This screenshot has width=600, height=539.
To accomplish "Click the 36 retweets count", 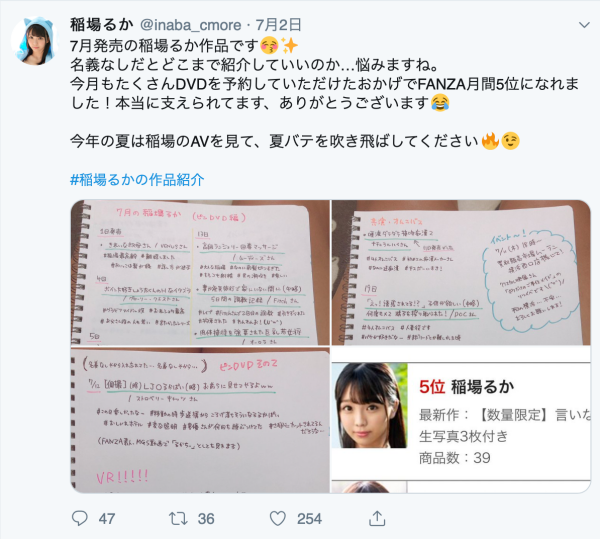I will (206, 519).
